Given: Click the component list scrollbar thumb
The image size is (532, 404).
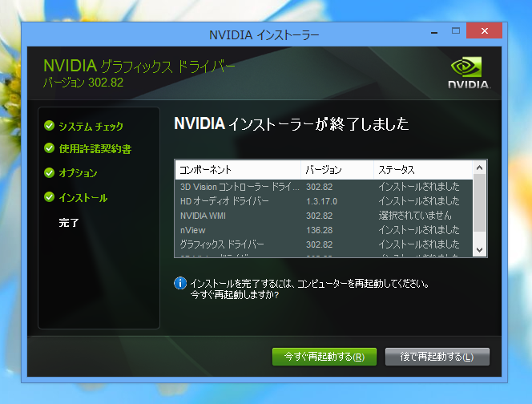Looking at the screenshot, I should click(x=479, y=203).
